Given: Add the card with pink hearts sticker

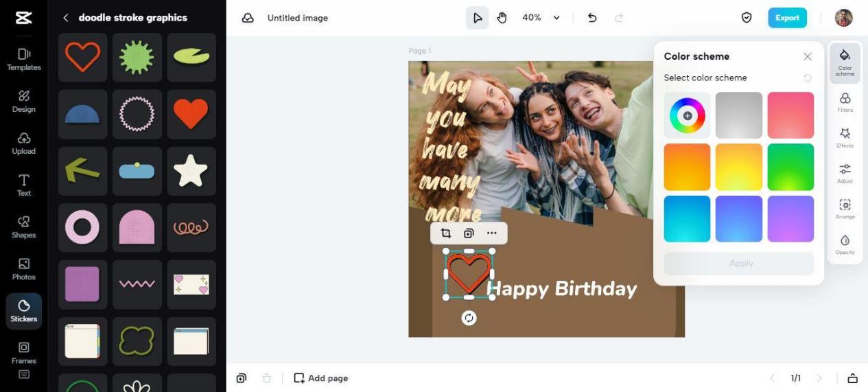Looking at the screenshot, I should [191, 284].
